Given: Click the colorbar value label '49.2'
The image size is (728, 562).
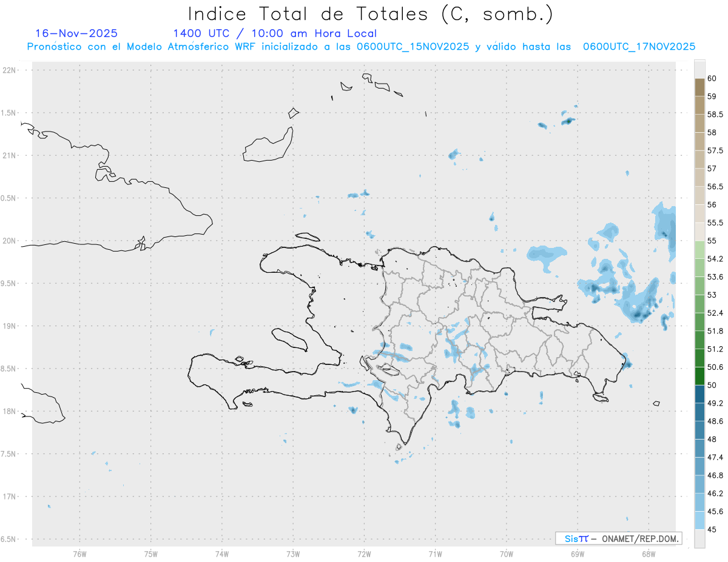Looking at the screenshot, I should pos(715,403).
